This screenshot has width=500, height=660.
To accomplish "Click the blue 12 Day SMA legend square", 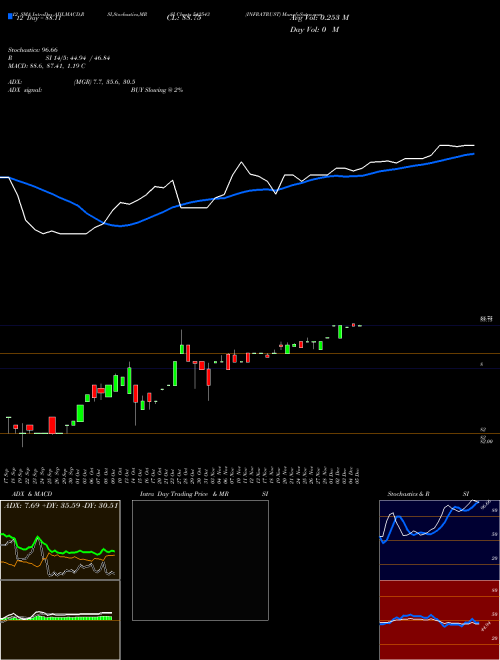I will (10, 16).
